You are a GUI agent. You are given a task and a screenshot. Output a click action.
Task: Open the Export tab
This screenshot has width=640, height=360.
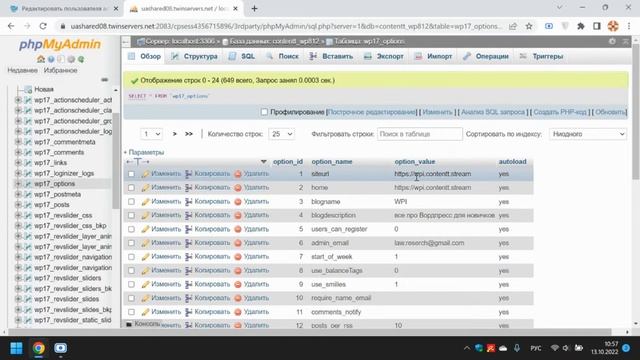tap(384, 56)
